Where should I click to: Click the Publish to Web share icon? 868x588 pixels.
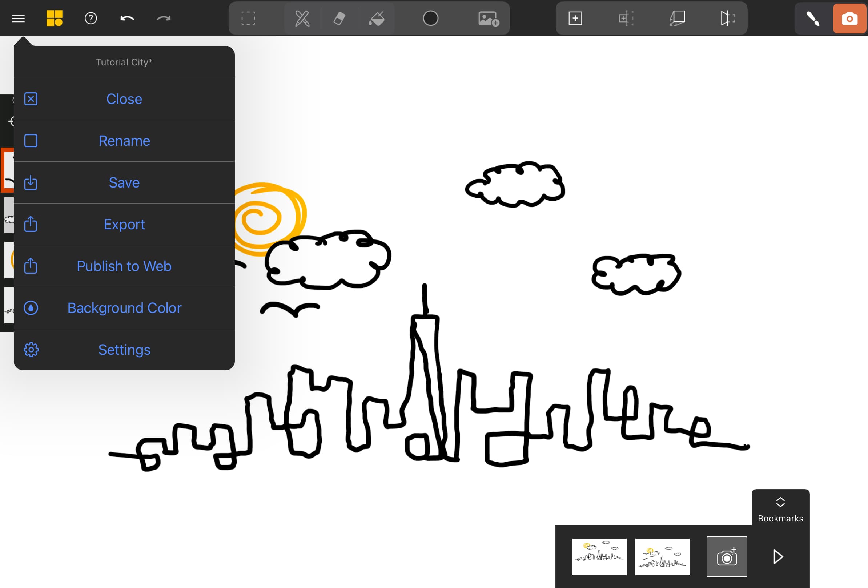[x=31, y=266]
